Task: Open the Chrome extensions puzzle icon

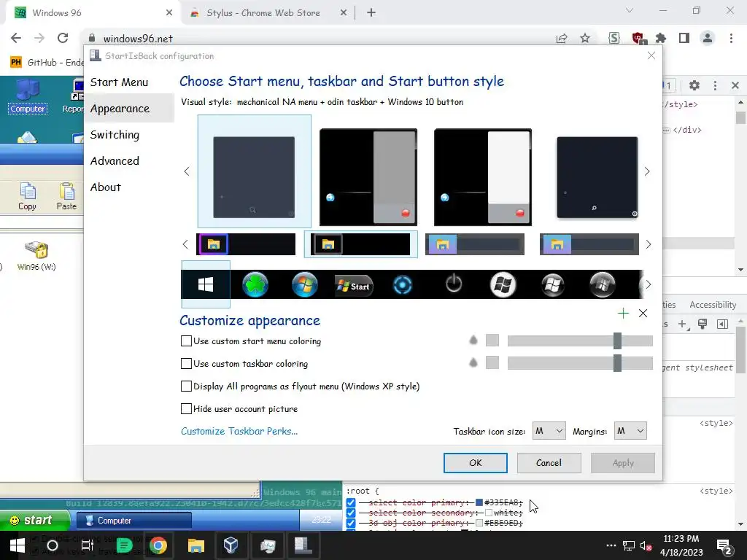Action: [661, 38]
